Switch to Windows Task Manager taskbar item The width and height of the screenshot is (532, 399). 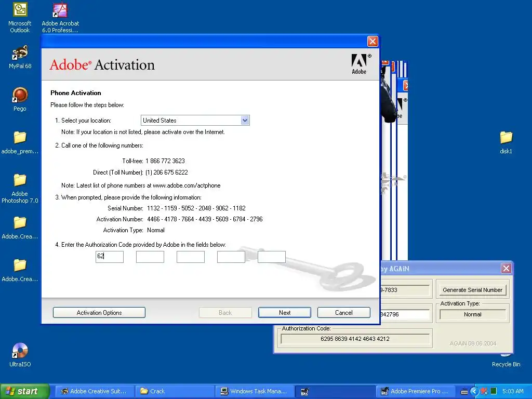pos(255,391)
